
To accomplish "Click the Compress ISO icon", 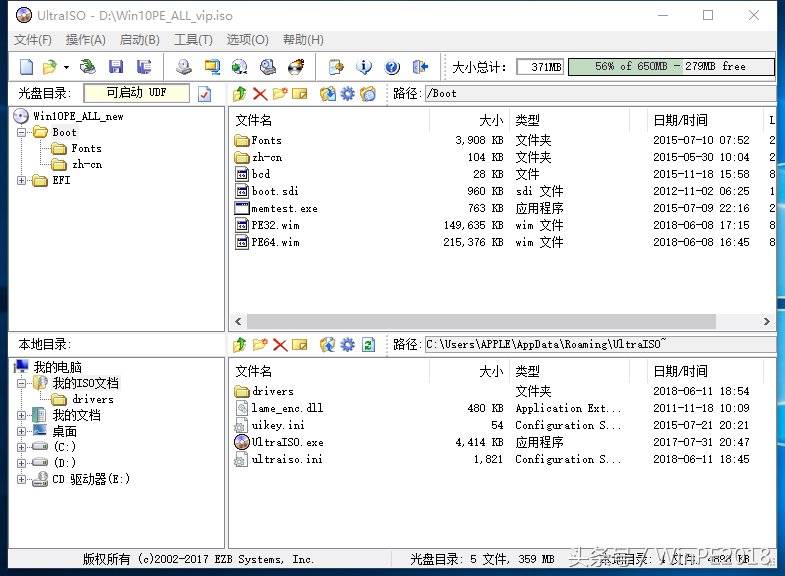I will point(212,67).
